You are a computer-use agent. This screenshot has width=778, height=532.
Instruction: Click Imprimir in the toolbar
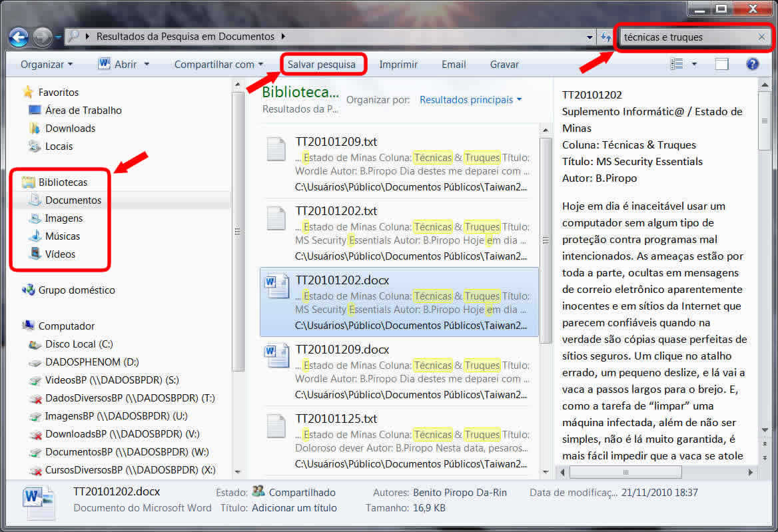[x=398, y=65]
